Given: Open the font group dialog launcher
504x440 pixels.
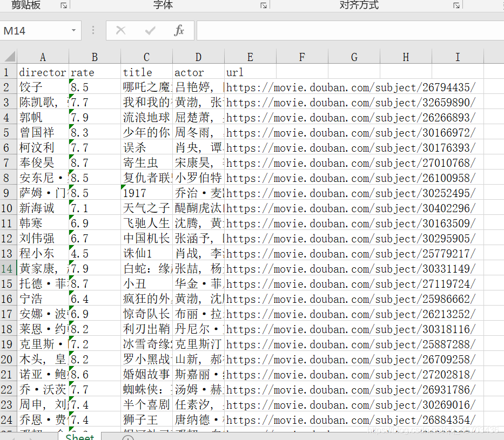Looking at the screenshot, I should point(264,5).
